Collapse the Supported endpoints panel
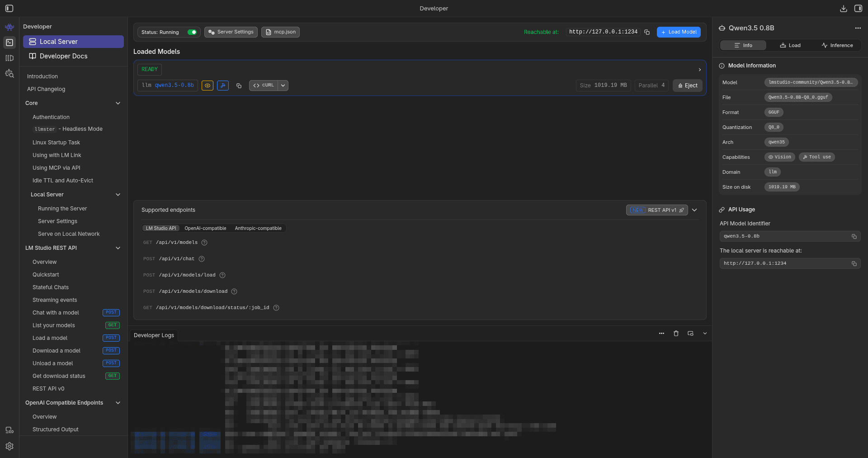This screenshot has height=458, width=868. pos(694,210)
